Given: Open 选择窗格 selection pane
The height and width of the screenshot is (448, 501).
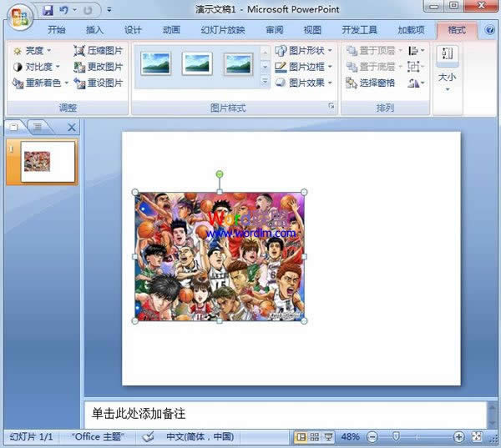Looking at the screenshot, I should (x=371, y=83).
